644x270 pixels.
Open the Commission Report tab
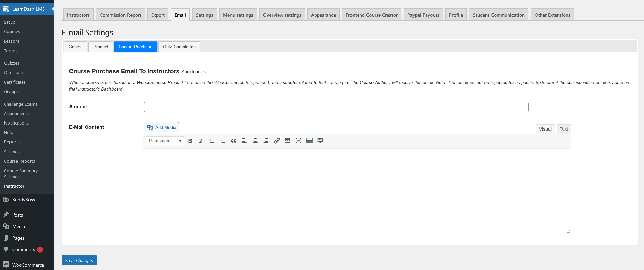[x=120, y=15]
